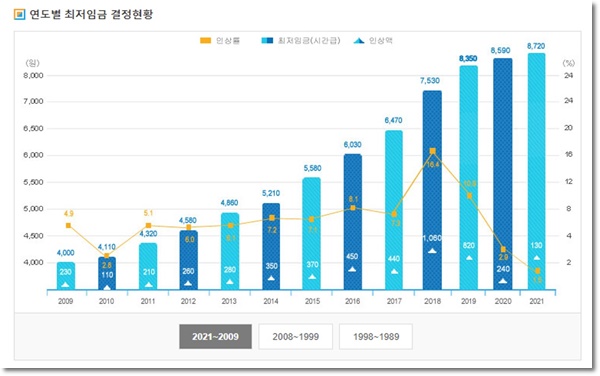Click the white triangle under 280
600x376 pixels.
click(230, 282)
